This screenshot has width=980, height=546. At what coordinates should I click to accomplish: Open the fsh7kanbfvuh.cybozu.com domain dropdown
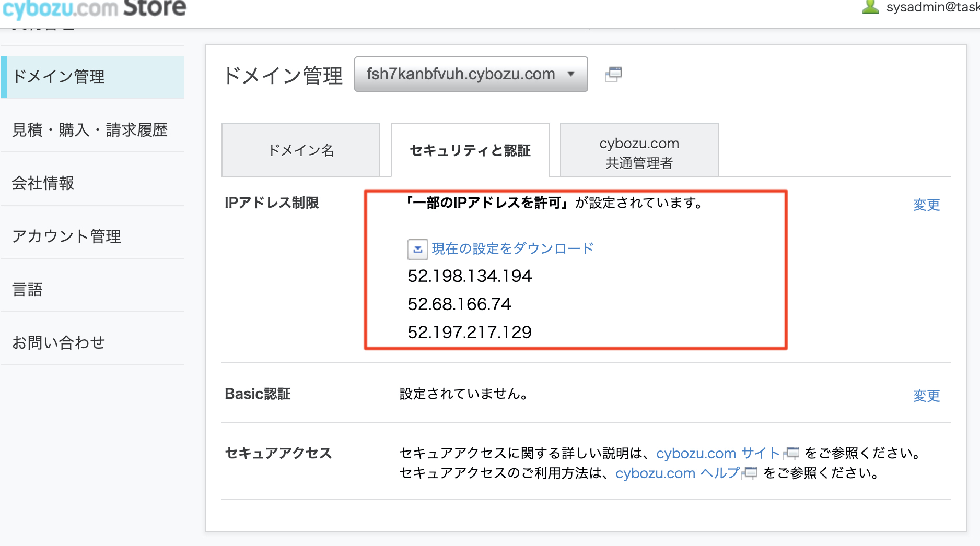coord(471,74)
